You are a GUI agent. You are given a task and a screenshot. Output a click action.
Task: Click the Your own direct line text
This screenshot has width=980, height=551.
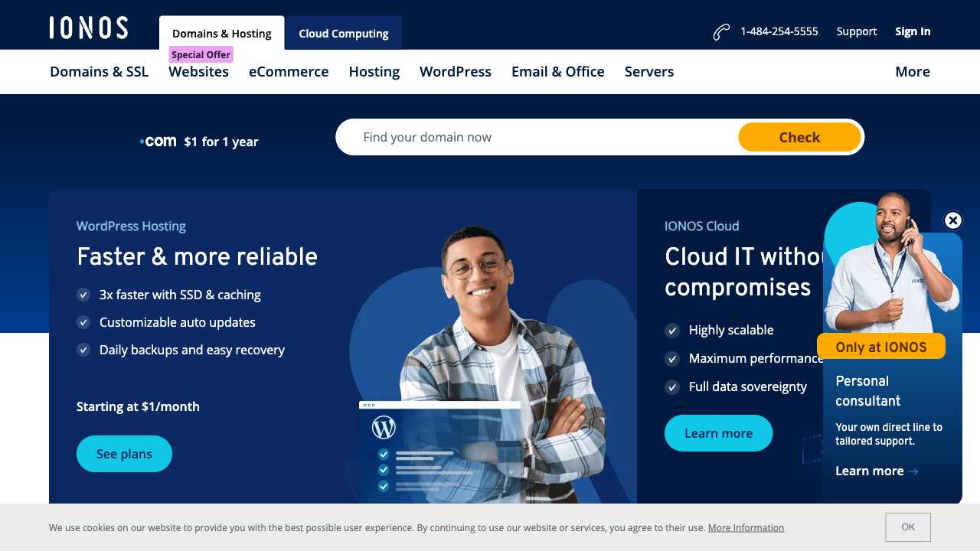(889, 434)
